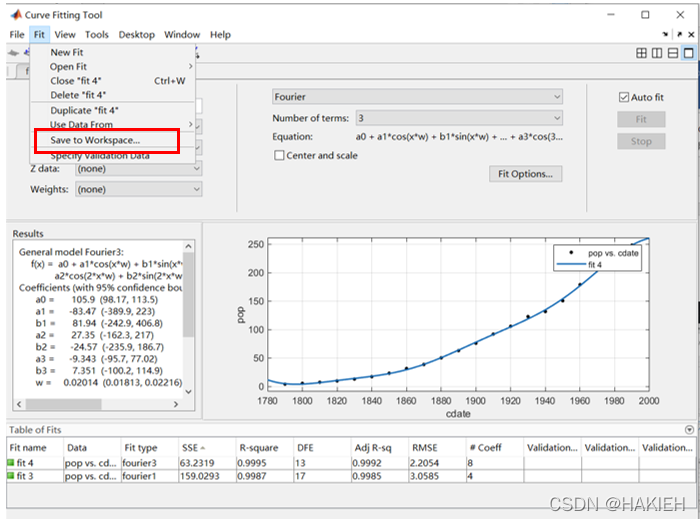Viewport: 700px width, 521px height.
Task: Choose Save to Workspace menu entry
Action: 112,140
